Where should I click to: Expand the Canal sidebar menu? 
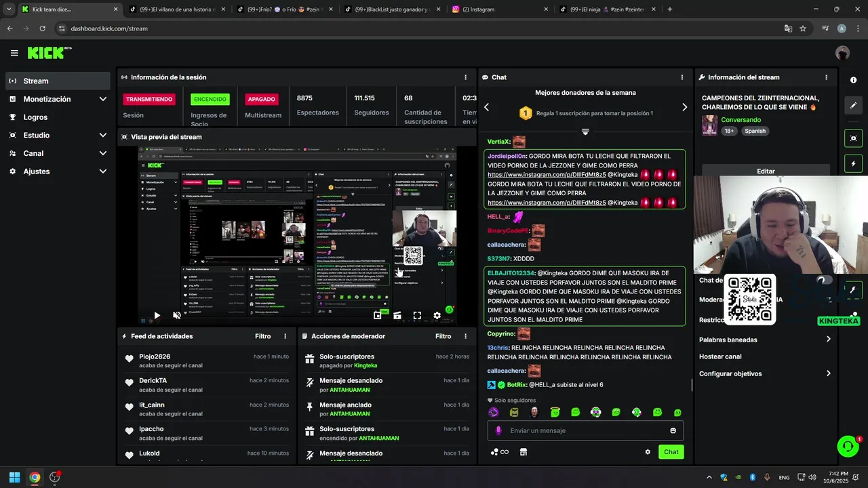point(58,153)
